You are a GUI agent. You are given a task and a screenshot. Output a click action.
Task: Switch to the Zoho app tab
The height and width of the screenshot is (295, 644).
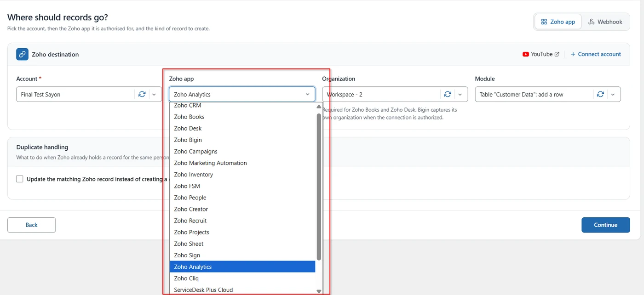(x=558, y=22)
